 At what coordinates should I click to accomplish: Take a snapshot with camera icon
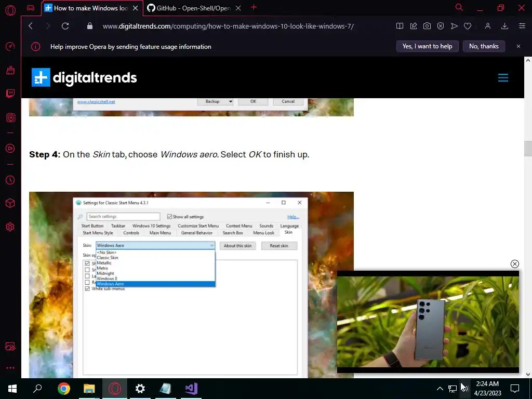tap(427, 26)
